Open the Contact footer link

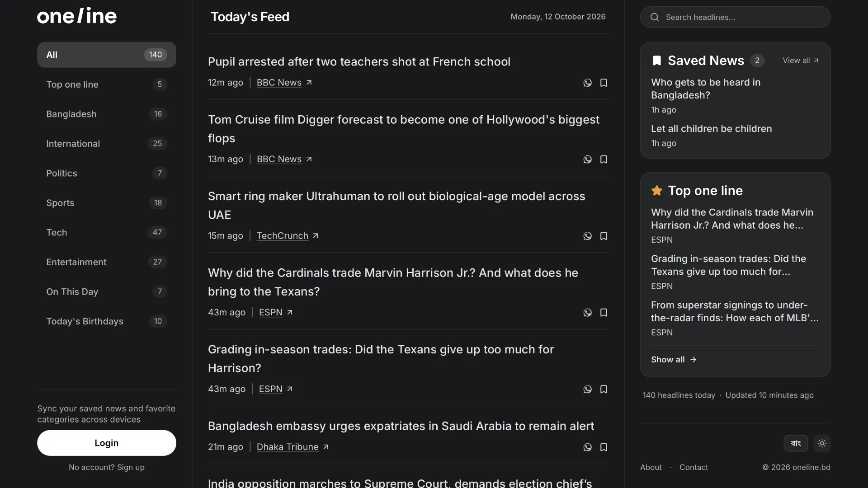coord(693,467)
